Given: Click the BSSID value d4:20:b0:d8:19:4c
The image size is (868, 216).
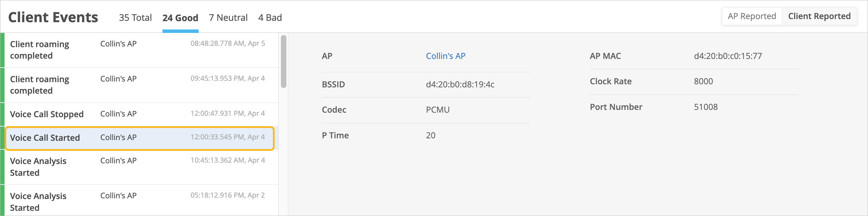Looking at the screenshot, I should click(460, 85).
